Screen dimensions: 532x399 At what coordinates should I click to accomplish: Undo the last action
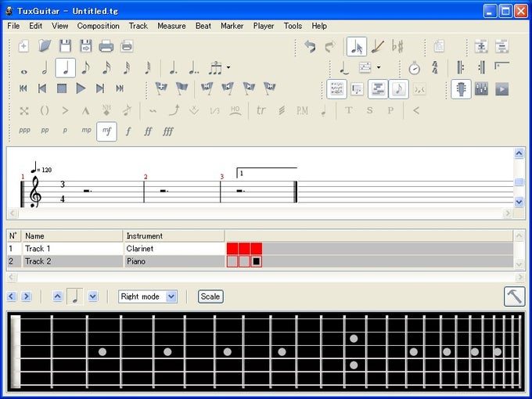(310, 46)
